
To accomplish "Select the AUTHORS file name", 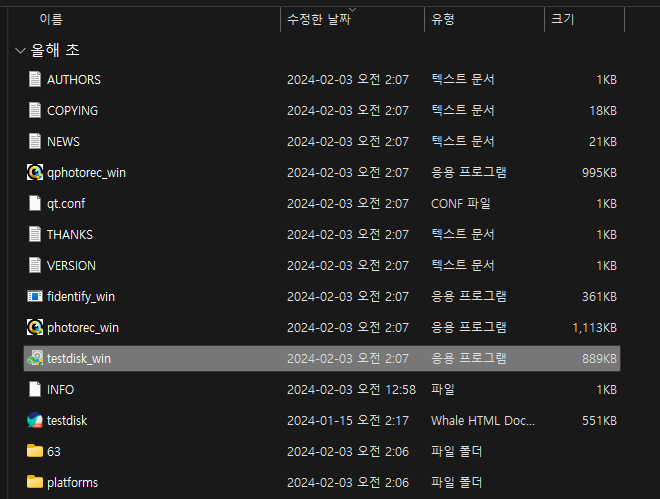I will click(x=74, y=80).
